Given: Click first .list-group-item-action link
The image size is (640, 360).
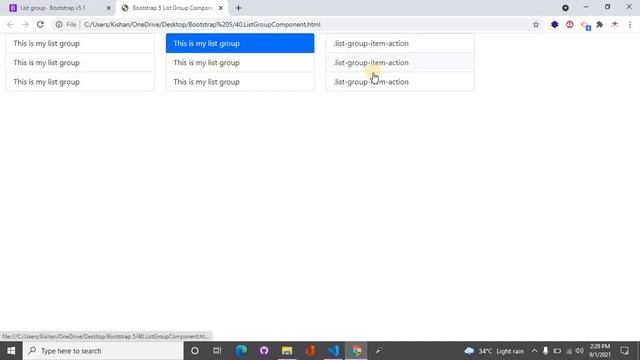Looking at the screenshot, I should [400, 43].
